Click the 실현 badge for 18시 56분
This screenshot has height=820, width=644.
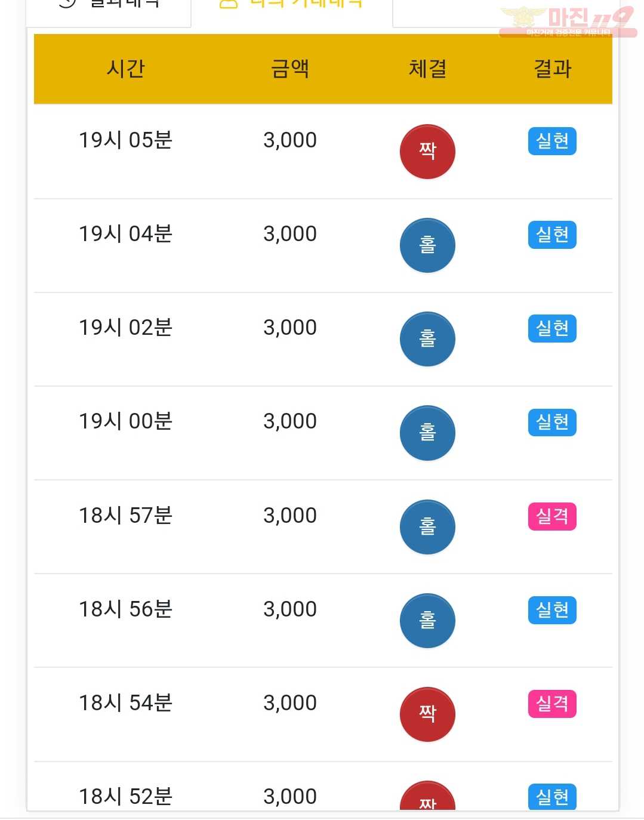552,610
